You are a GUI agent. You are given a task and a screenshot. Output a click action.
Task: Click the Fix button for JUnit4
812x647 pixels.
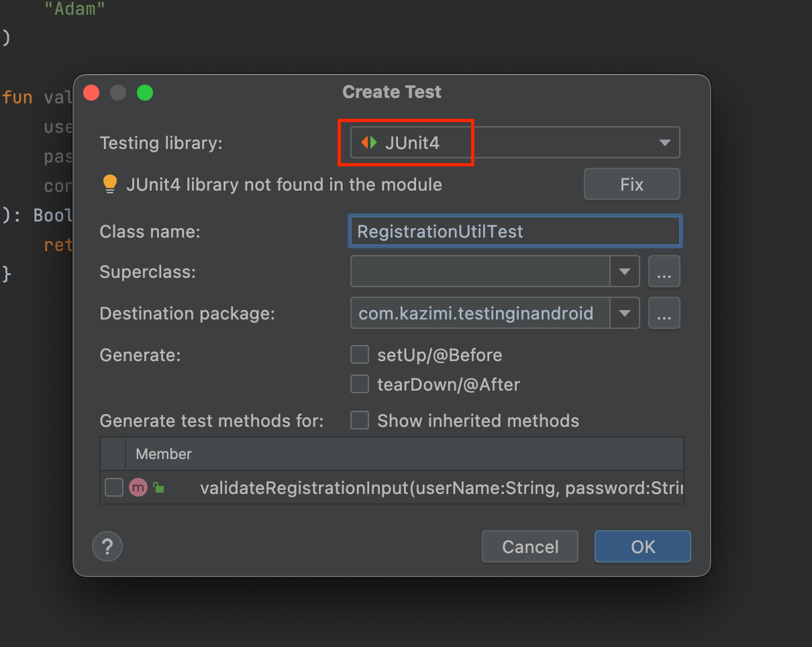[631, 184]
